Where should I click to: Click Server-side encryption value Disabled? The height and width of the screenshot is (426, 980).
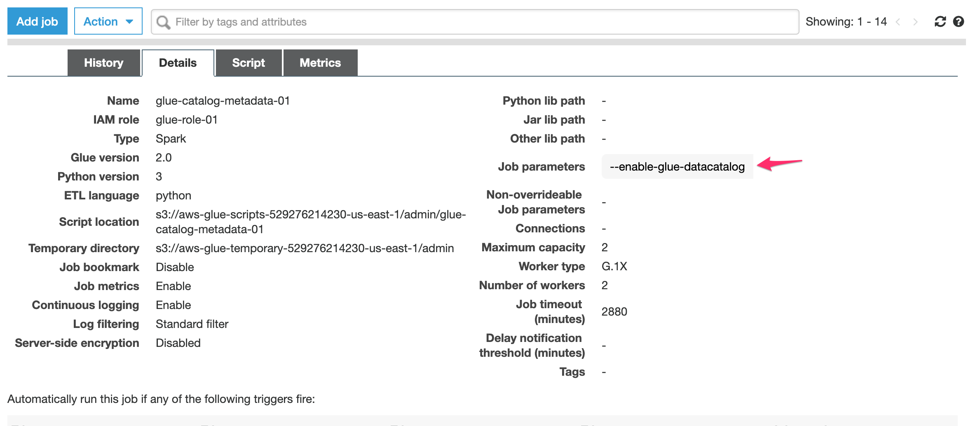click(x=178, y=343)
